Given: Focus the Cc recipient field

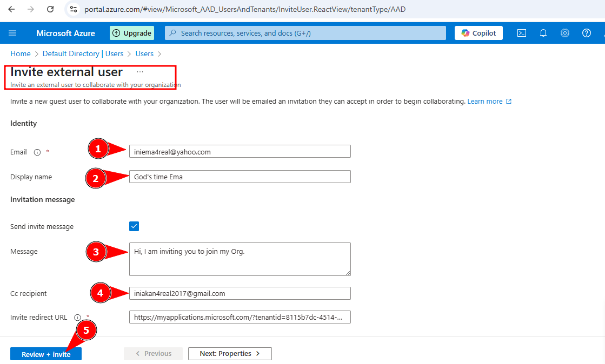Looking at the screenshot, I should [240, 293].
